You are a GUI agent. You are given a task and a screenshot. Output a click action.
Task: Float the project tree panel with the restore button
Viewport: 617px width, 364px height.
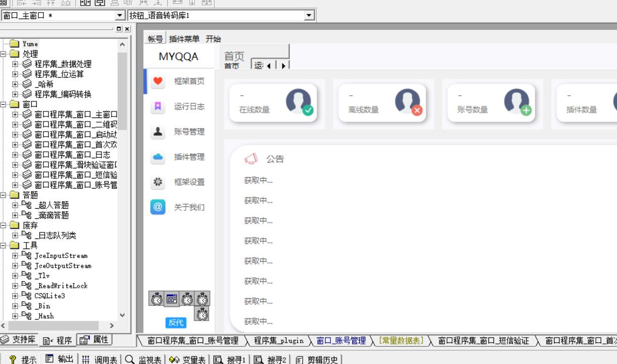[119, 29]
